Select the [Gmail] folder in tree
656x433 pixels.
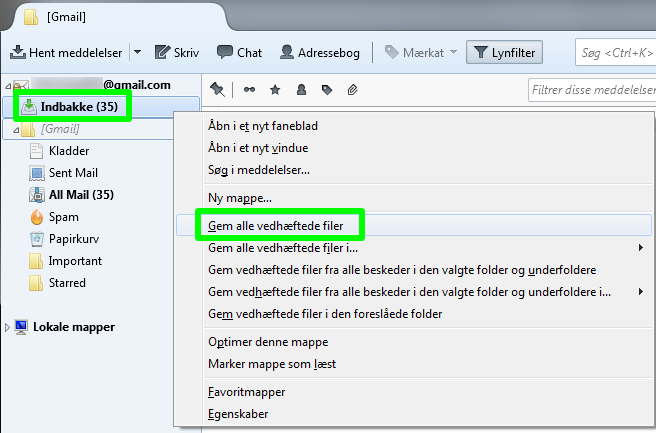pos(60,129)
